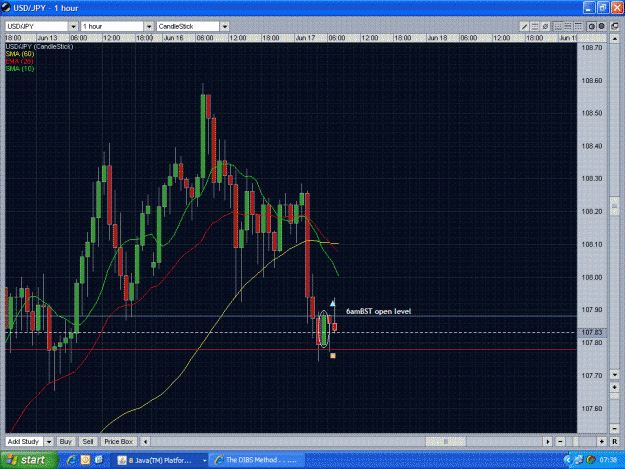Click the SMA (60) legend label

[20, 54]
